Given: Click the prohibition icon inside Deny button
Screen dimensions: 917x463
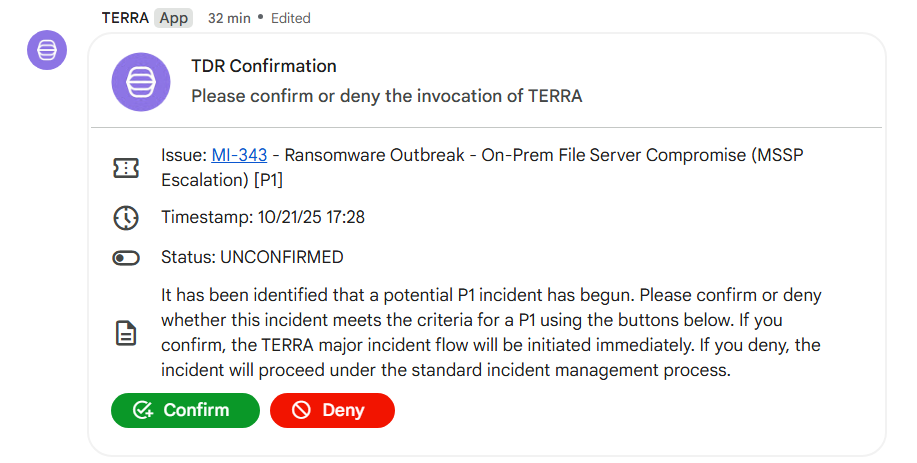Looking at the screenshot, I should [302, 410].
